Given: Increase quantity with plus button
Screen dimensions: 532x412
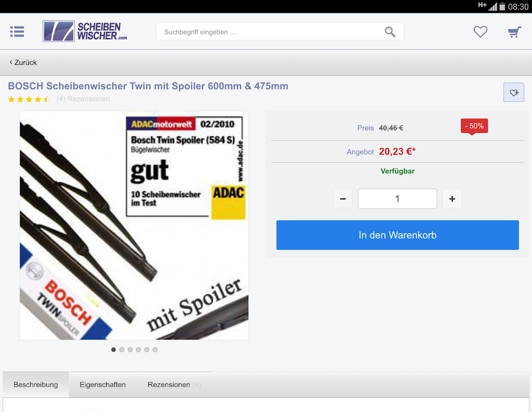Looking at the screenshot, I should pos(452,199).
